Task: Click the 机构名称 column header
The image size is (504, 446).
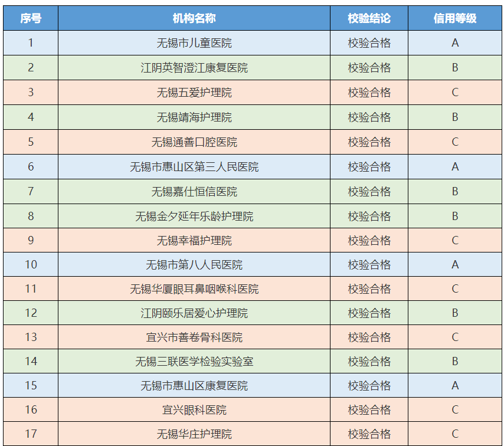Action: [194, 18]
